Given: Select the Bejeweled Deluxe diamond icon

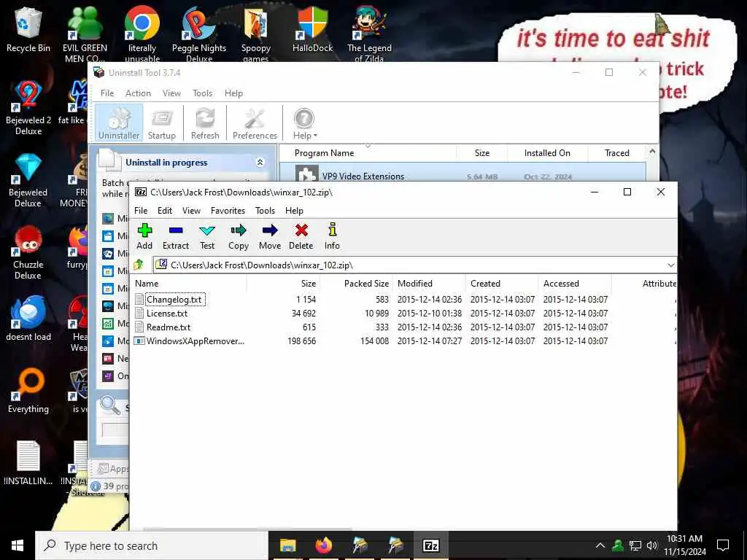Looking at the screenshot, I should coord(28,181).
